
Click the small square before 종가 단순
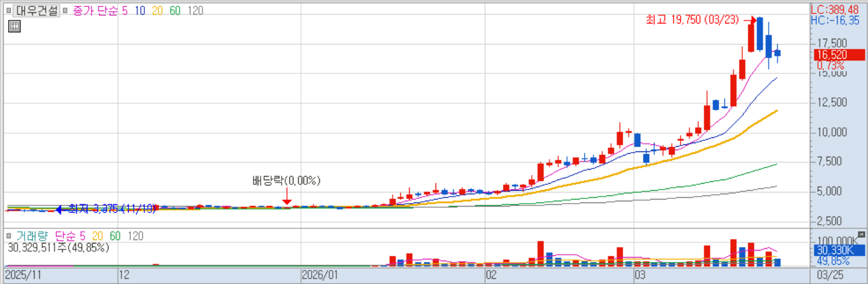point(66,11)
